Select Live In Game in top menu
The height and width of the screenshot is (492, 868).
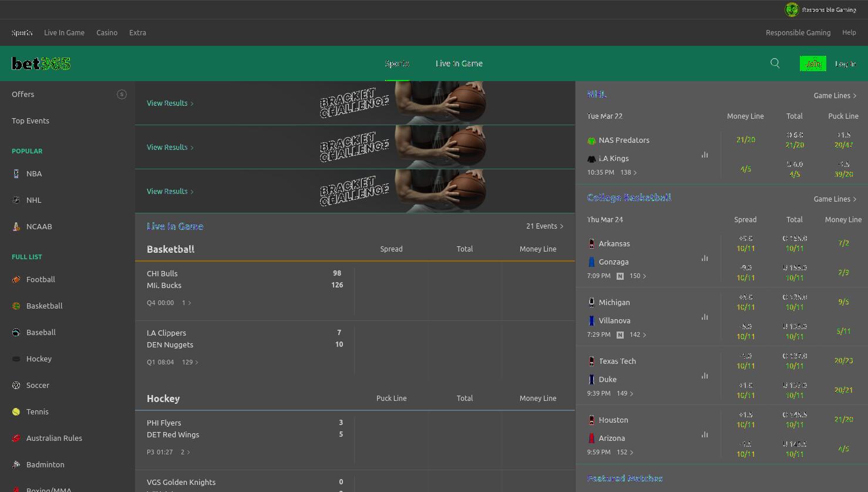click(64, 32)
